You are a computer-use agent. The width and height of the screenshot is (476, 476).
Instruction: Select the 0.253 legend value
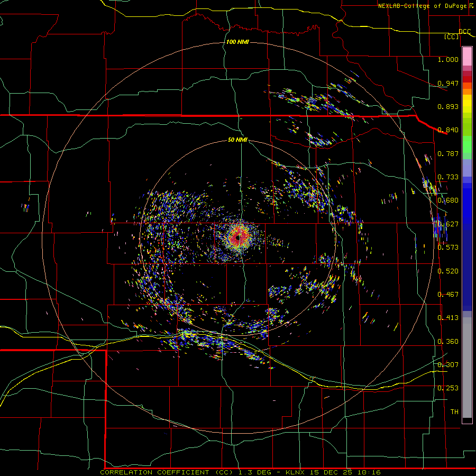(448, 388)
